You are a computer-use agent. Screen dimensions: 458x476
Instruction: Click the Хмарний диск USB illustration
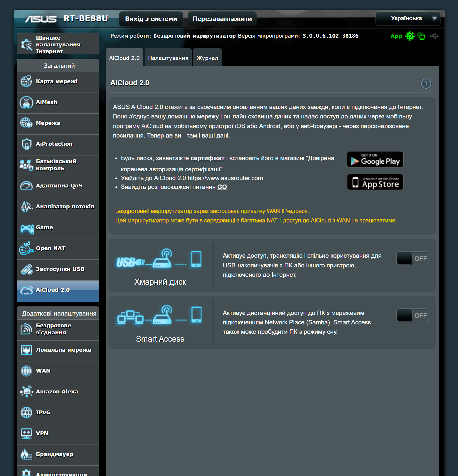[x=159, y=259]
